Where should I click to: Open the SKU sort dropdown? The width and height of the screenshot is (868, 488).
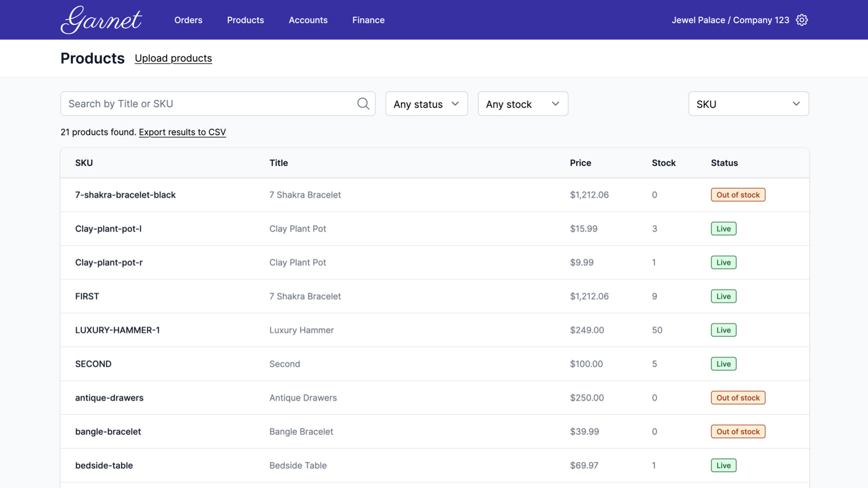[748, 104]
